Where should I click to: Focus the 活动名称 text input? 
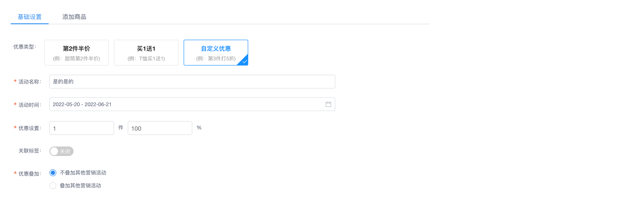[x=192, y=82]
